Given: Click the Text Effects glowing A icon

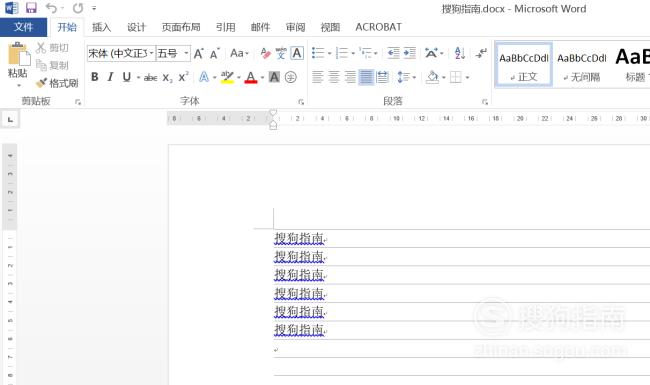Looking at the screenshot, I should [204, 77].
